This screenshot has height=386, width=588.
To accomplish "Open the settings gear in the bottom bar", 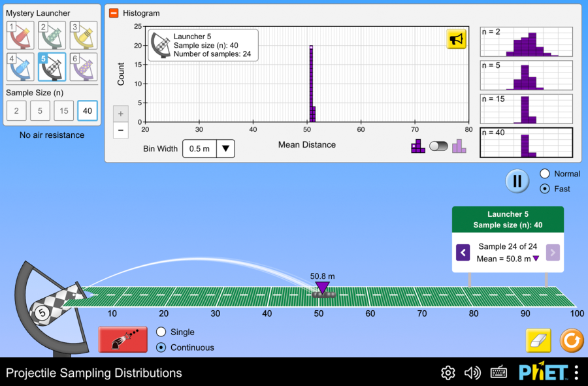I will pyautogui.click(x=448, y=373).
